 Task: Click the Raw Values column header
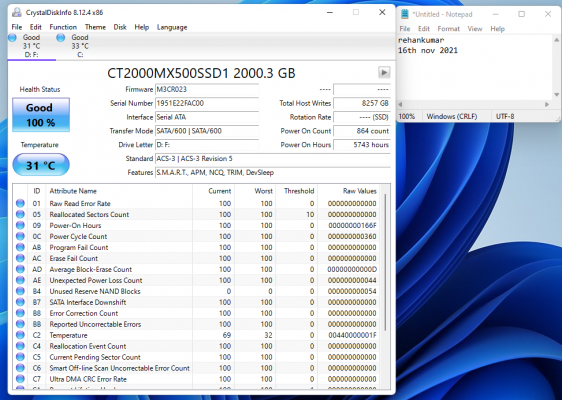click(x=348, y=191)
